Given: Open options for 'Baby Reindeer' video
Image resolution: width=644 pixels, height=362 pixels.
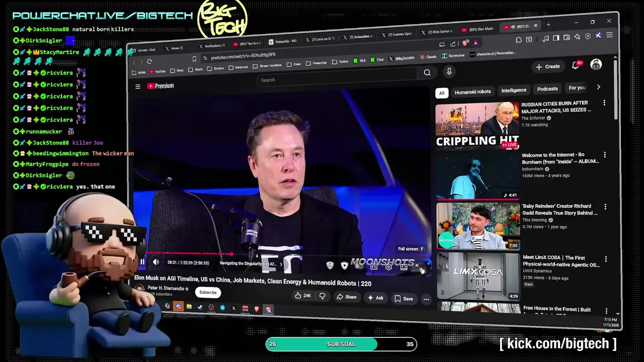Looking at the screenshot, I should click(x=605, y=207).
